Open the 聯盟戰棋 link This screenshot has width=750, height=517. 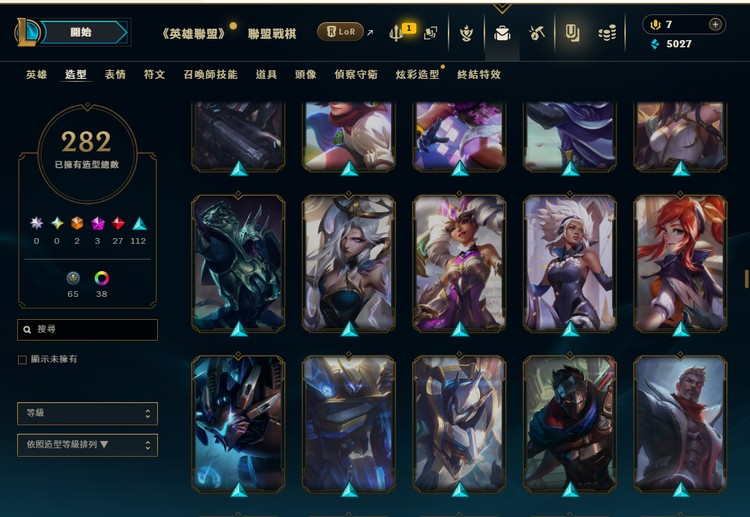pyautogui.click(x=272, y=34)
